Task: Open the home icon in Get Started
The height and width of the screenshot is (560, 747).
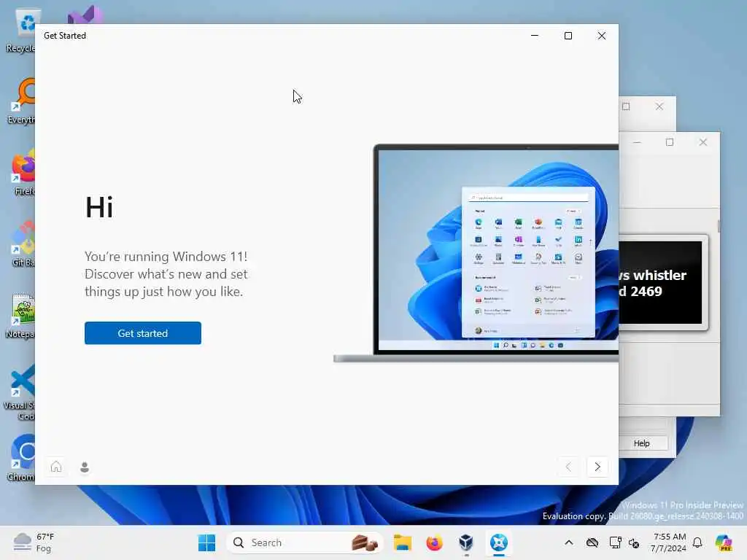Action: pos(56,467)
